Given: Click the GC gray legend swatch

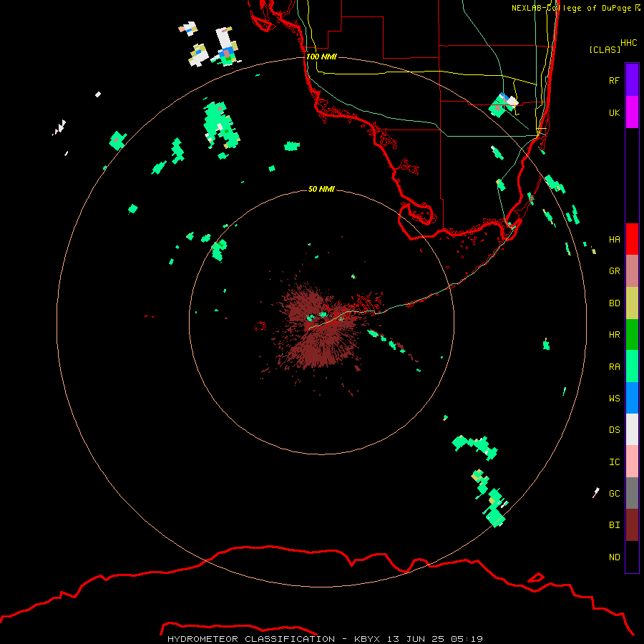Looking at the screenshot, I should [x=632, y=493].
